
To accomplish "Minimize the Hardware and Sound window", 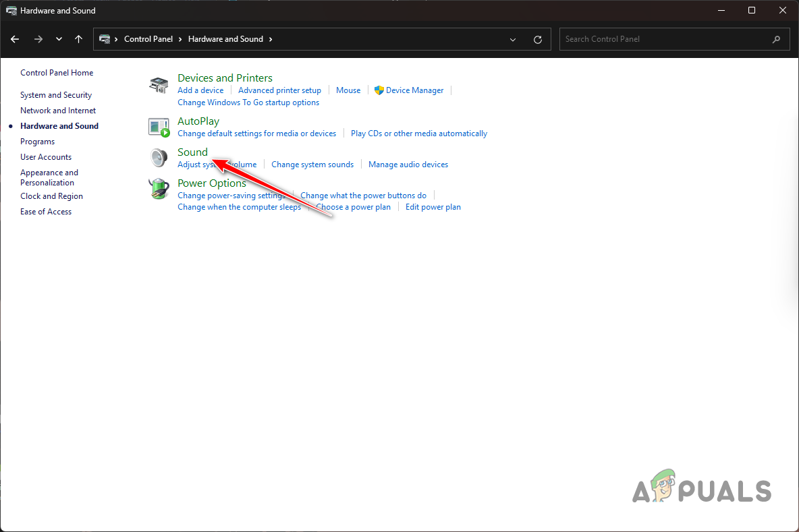I will [721, 11].
